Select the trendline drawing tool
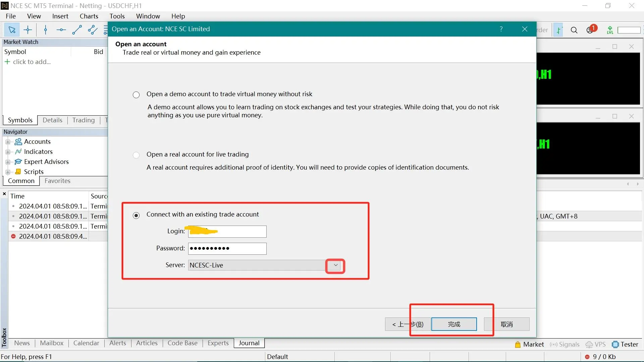 click(77, 30)
